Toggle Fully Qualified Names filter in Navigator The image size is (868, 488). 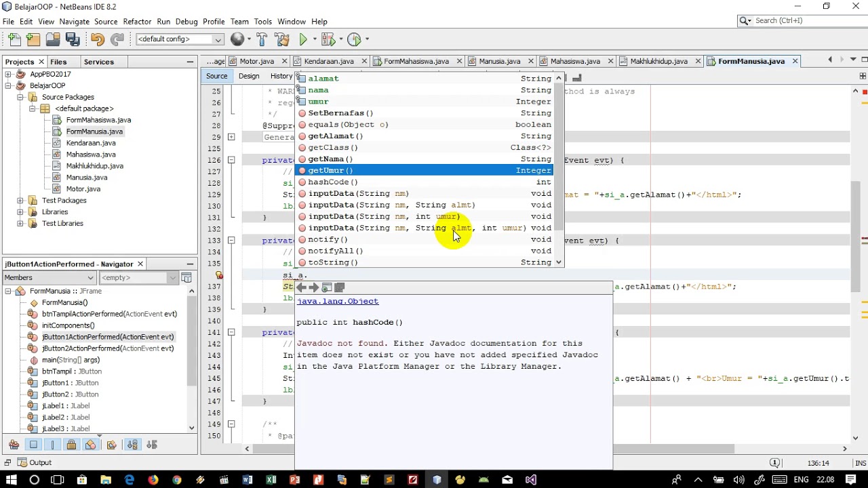[111, 445]
